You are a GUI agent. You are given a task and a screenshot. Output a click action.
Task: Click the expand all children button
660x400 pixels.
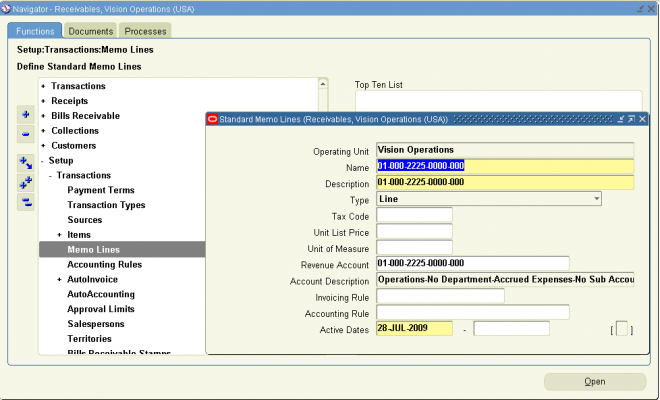[x=26, y=163]
